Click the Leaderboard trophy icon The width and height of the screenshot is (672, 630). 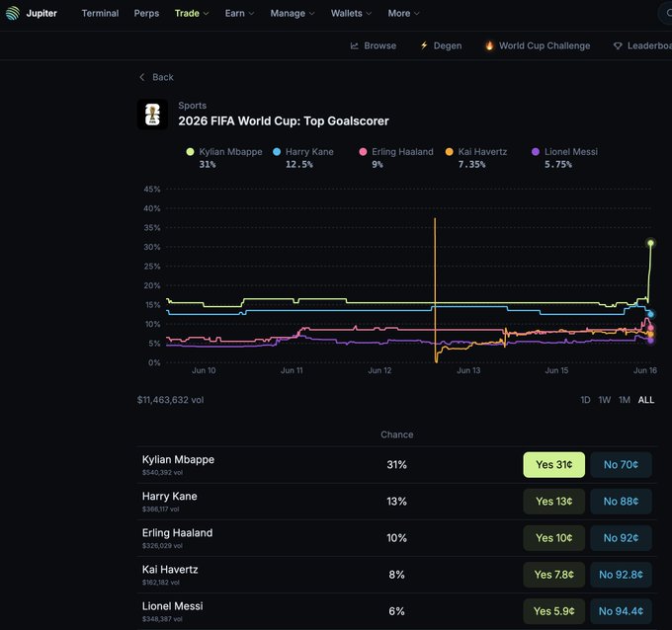click(618, 45)
